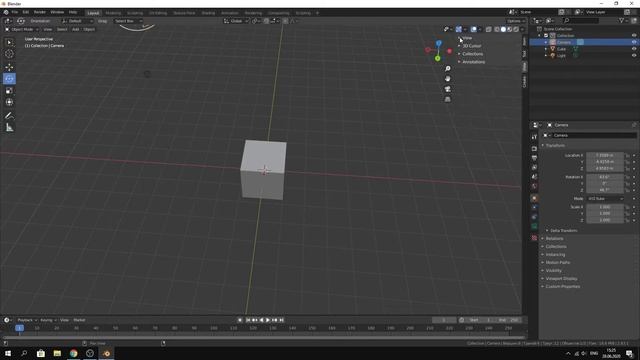Viewport: 640px width, 360px height.
Task: Switch perspective/orthographic grid icon
Action: pyautogui.click(x=448, y=99)
